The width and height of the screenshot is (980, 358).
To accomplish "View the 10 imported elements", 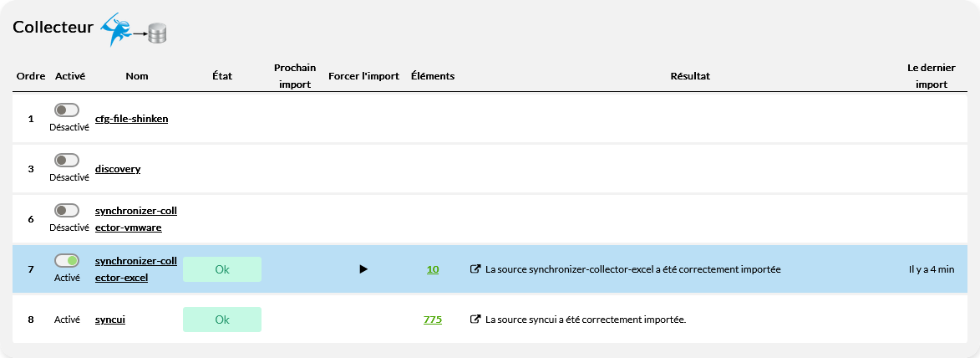I will click(433, 269).
